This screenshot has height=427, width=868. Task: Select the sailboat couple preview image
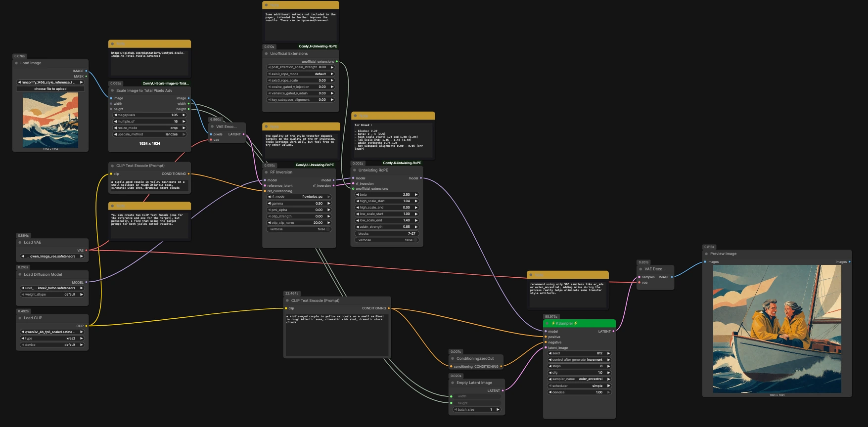point(777,329)
